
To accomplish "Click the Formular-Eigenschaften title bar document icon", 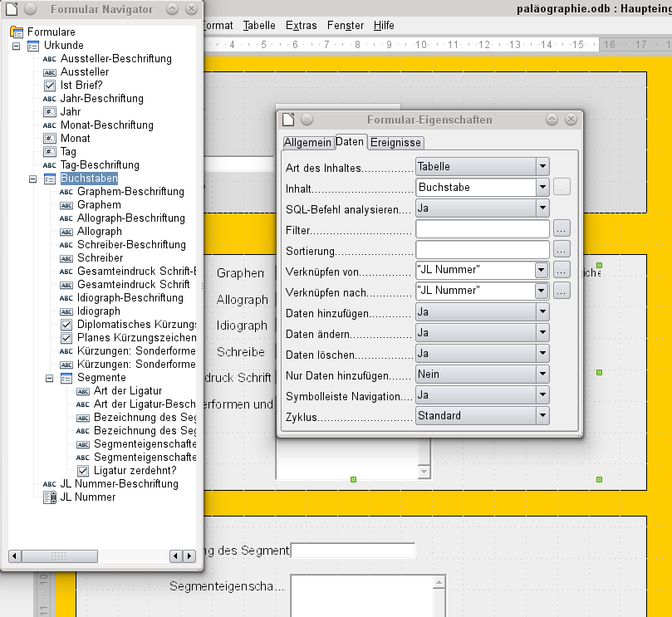I will point(288,120).
